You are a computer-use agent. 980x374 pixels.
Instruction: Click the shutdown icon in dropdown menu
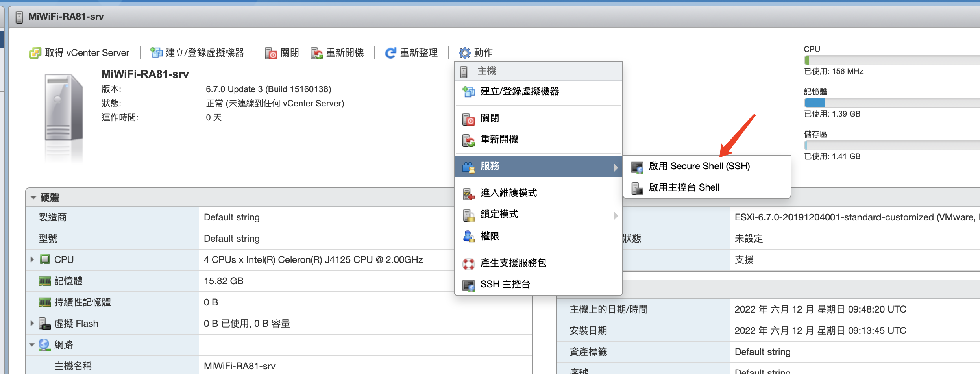tap(468, 118)
